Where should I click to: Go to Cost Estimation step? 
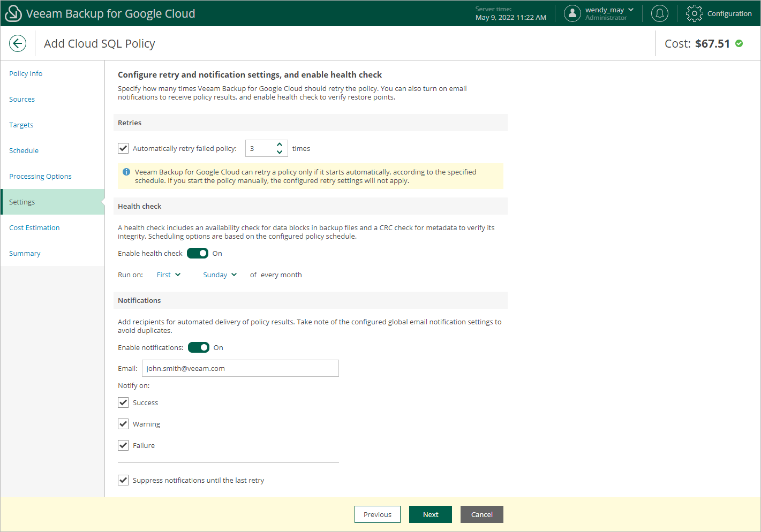(x=52, y=227)
